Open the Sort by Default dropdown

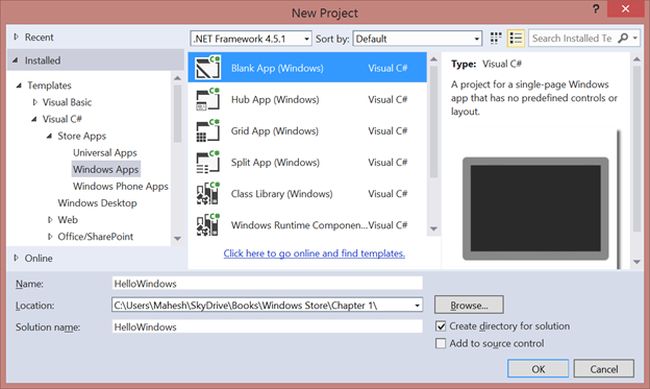417,39
